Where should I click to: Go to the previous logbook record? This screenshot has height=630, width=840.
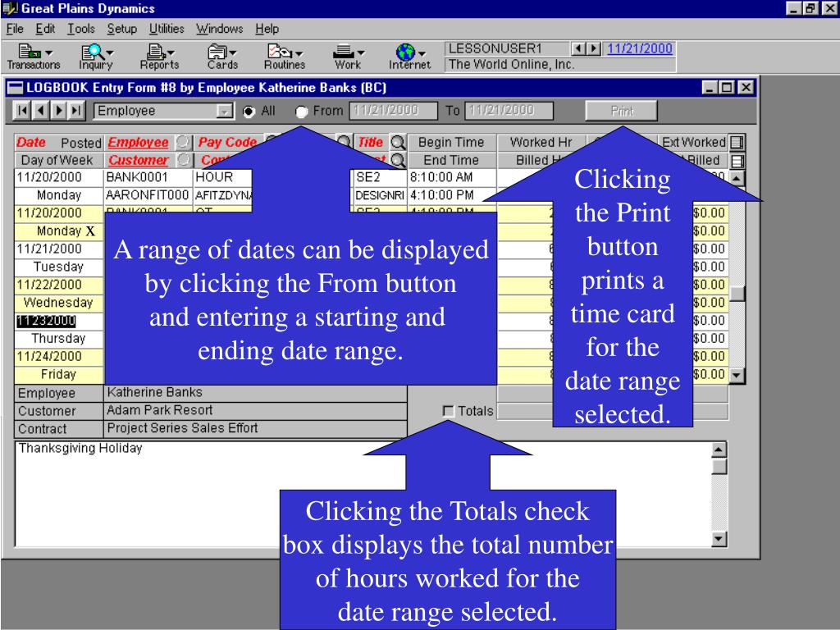(x=40, y=111)
